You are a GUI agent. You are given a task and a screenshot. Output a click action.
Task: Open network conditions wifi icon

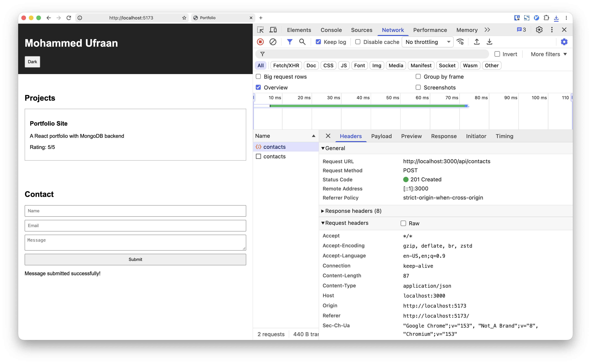pyautogui.click(x=460, y=42)
